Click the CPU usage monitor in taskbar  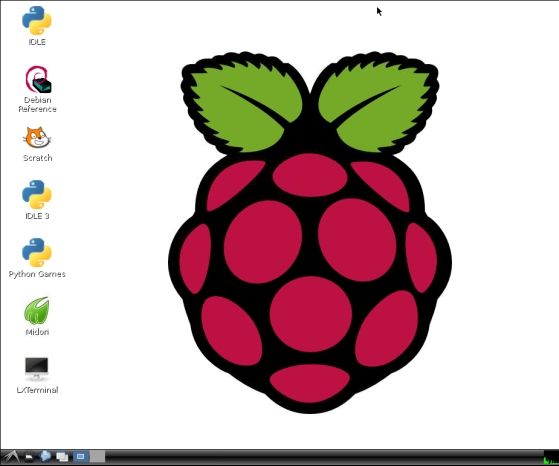[x=551, y=457]
